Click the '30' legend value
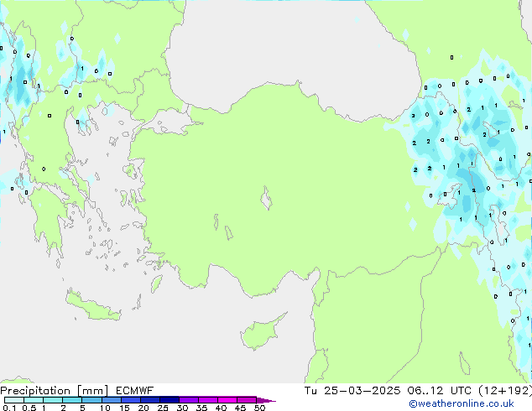This screenshot has width=532, height=411. click(182, 408)
